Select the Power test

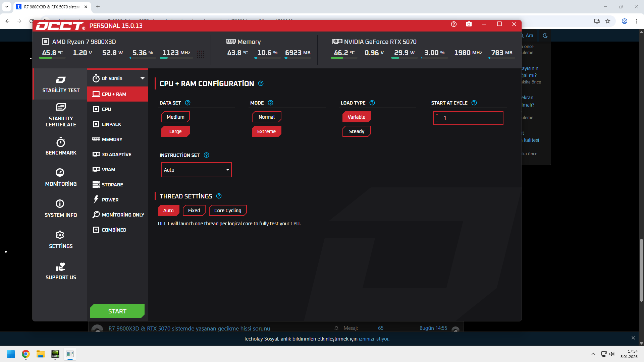pos(117,200)
